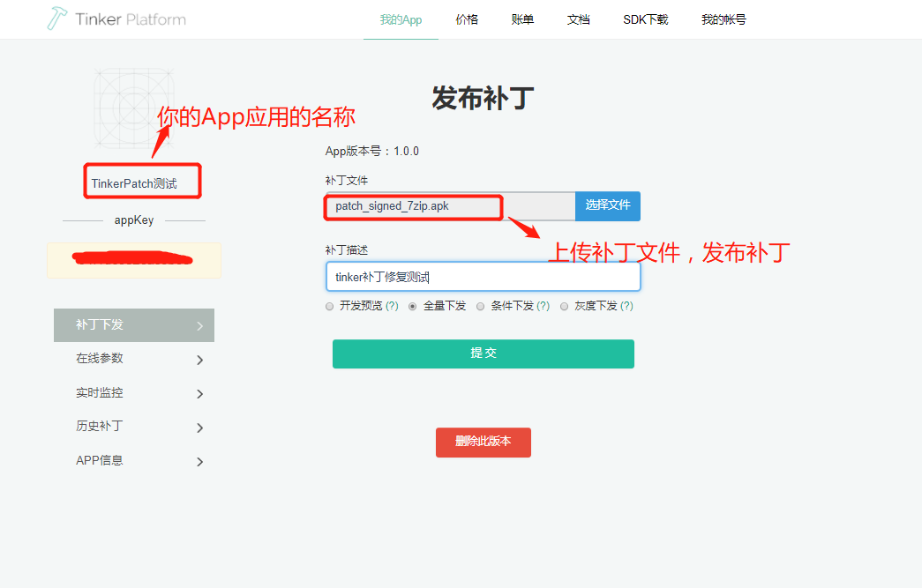Click the redacted appKey value box
This screenshot has height=588, width=922.
coord(134,260)
